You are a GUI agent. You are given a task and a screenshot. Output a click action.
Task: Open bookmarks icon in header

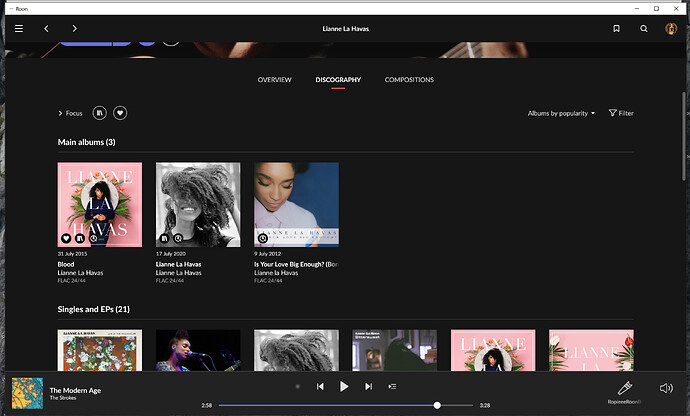point(617,29)
